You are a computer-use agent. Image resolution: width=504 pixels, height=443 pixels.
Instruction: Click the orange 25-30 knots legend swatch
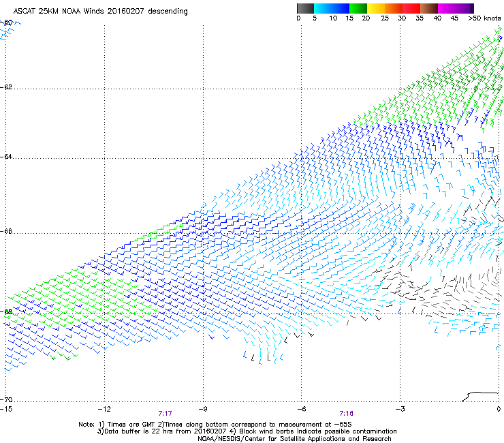click(x=394, y=8)
